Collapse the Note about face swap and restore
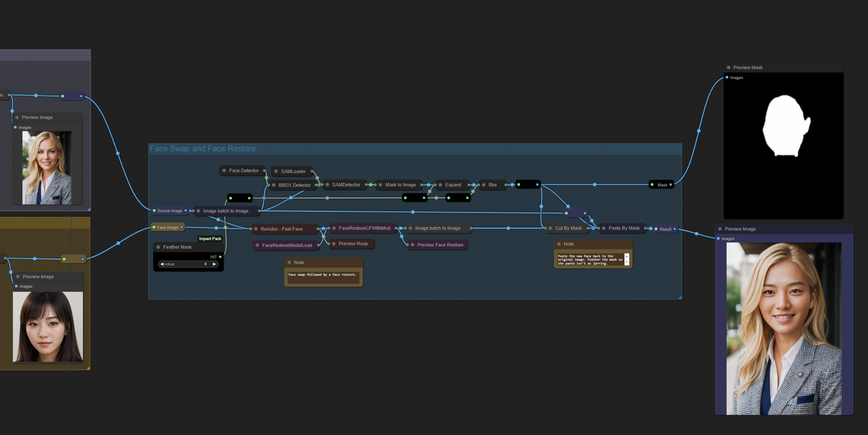Screen dimensions: 868x435 tap(289, 262)
